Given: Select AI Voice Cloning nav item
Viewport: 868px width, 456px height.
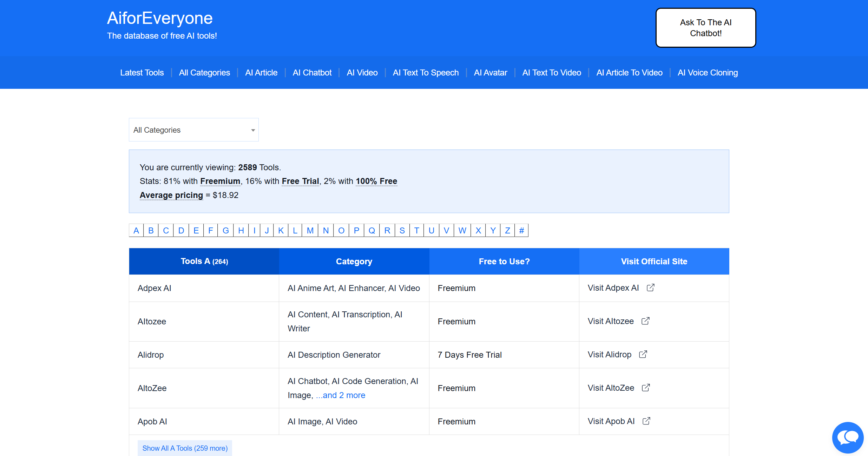Looking at the screenshot, I should click(708, 73).
